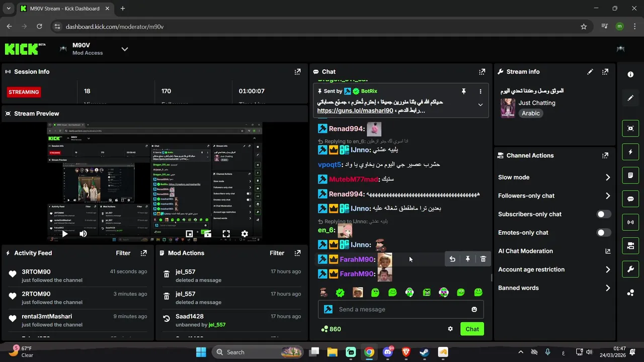Open Windows taskbar Search box
Viewport: 644px width, 362px height.
click(258, 352)
